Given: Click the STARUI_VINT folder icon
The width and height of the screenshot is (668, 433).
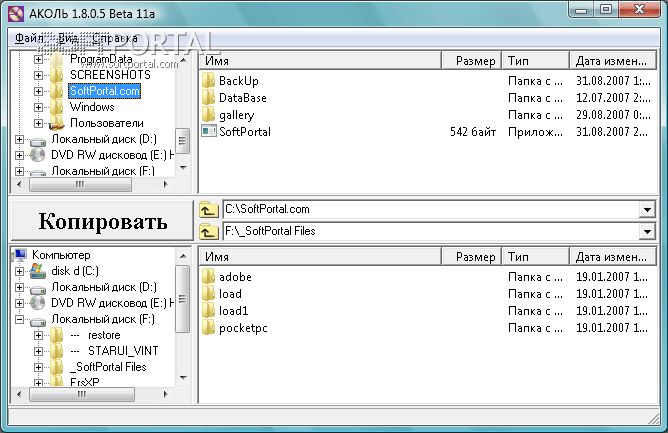Looking at the screenshot, I should 57,351.
